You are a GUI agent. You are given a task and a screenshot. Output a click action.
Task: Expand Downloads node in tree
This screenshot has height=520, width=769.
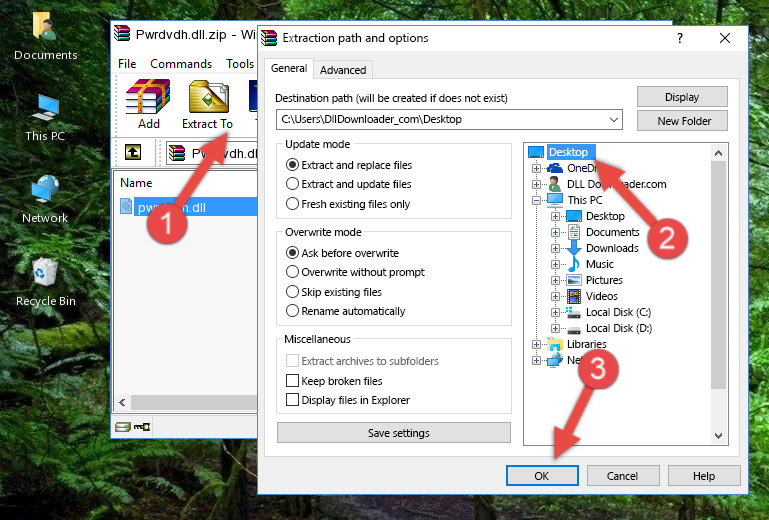click(x=555, y=248)
